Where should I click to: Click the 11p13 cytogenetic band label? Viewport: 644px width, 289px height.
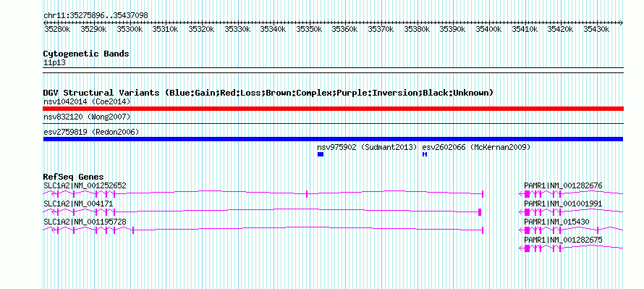tap(54, 62)
